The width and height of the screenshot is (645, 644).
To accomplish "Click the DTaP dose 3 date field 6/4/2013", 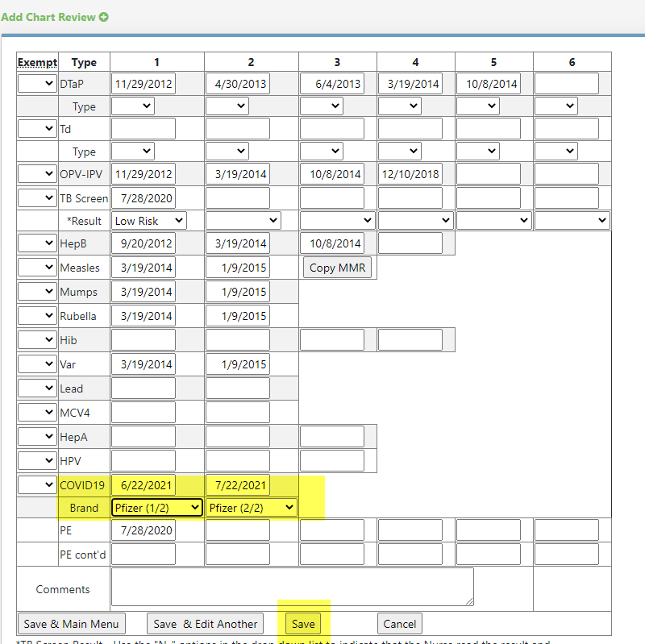I will [332, 84].
